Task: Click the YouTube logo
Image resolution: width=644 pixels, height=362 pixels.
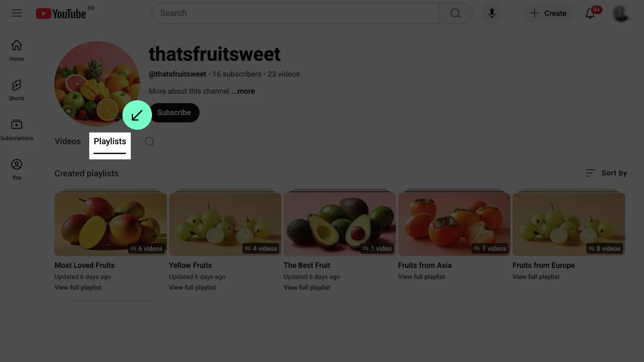Action: [61, 13]
